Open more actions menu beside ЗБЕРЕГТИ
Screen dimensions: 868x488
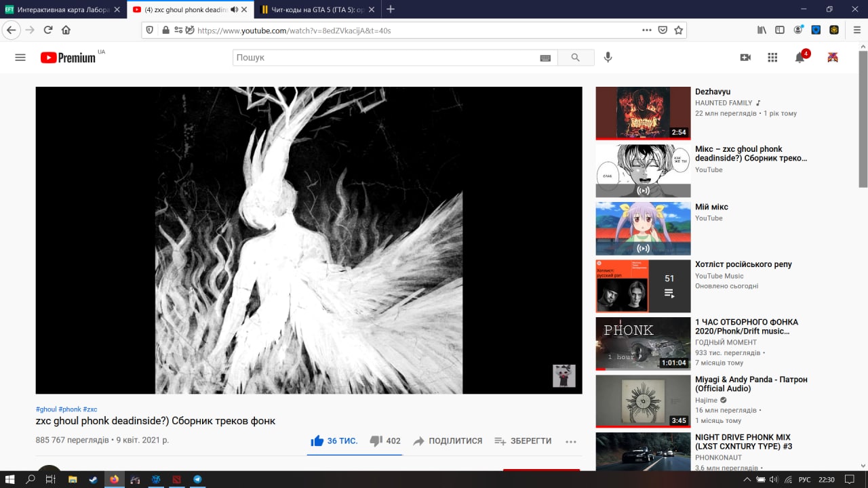[571, 441]
